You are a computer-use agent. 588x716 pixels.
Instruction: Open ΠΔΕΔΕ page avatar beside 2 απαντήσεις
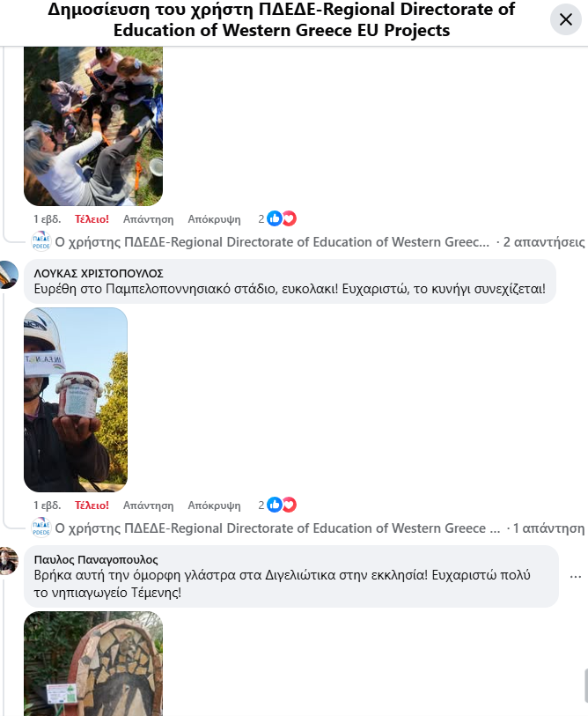(x=41, y=241)
